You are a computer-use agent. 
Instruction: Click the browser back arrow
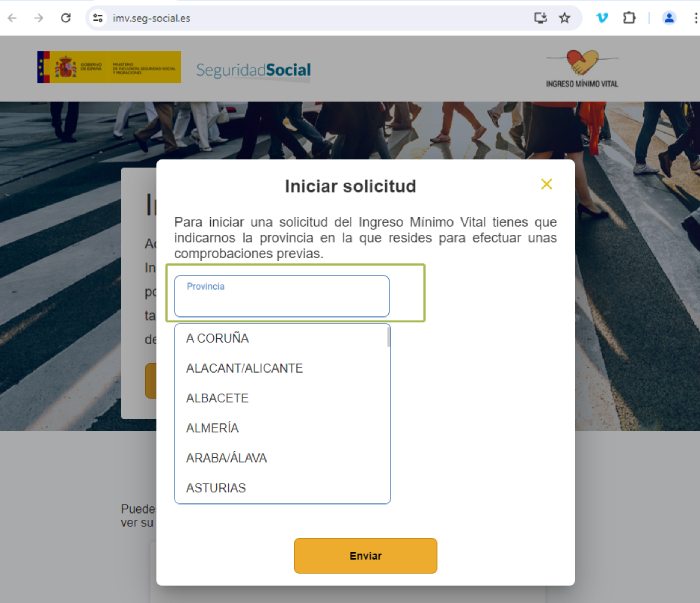12,18
